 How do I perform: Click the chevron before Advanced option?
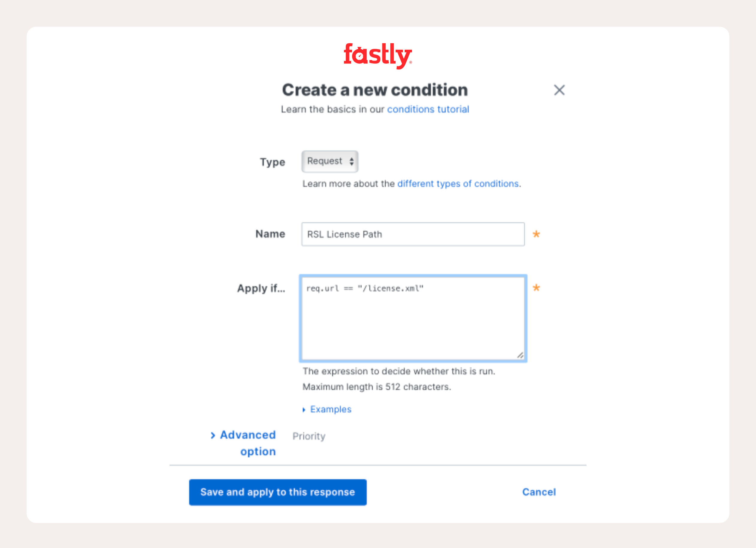pos(214,435)
